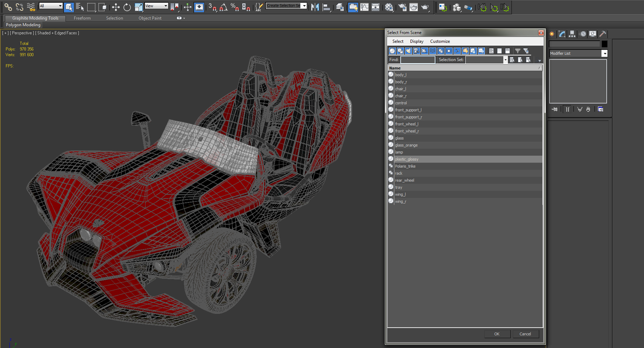Click the OK button in dialog
The height and width of the screenshot is (348, 644).
point(496,334)
